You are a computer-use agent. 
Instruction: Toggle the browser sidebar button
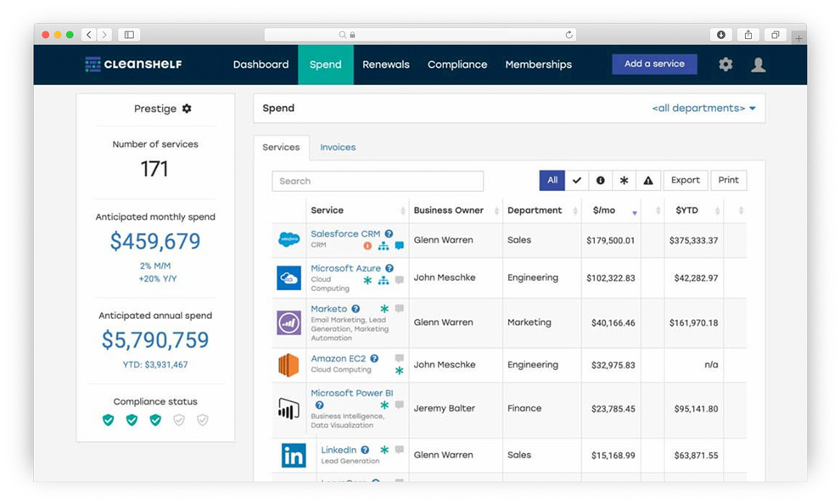(129, 35)
